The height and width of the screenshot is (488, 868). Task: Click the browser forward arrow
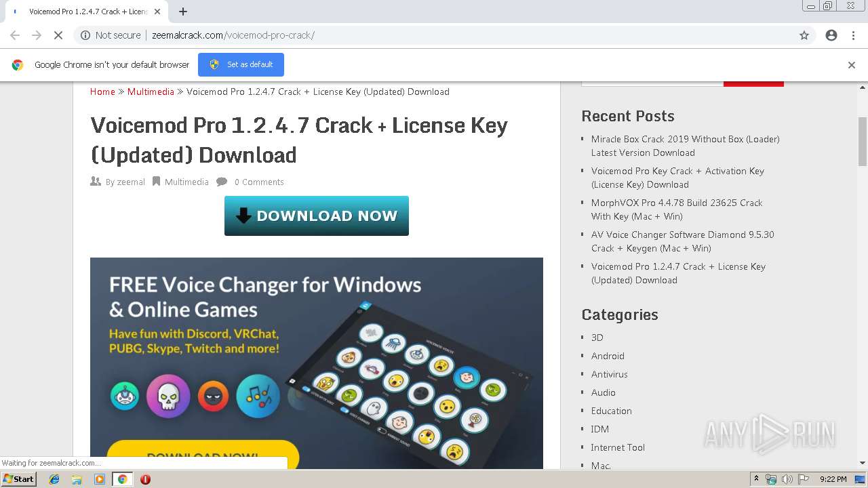[37, 35]
